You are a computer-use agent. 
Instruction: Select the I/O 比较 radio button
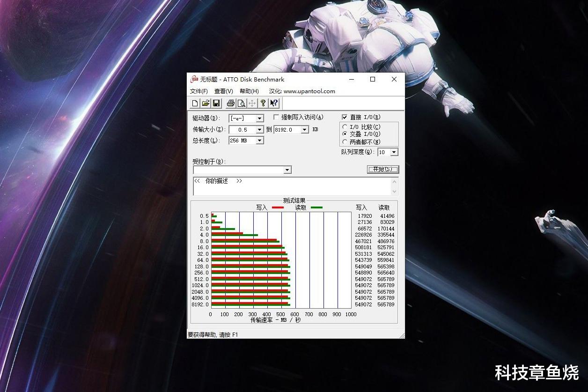pos(345,126)
